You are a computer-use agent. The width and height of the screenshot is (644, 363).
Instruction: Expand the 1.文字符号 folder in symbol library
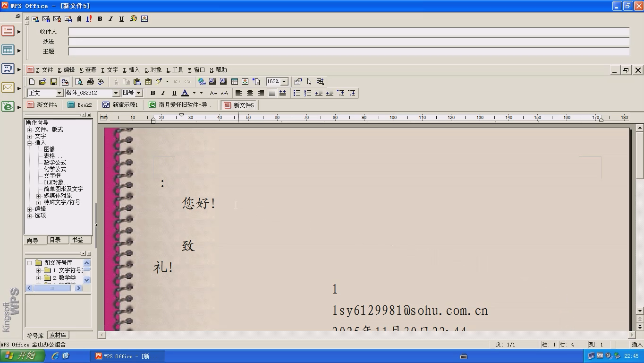(38, 270)
